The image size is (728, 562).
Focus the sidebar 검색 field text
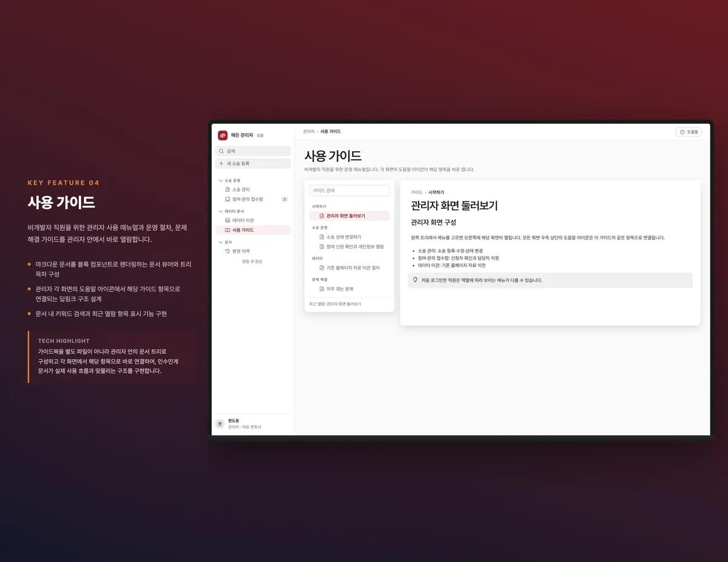(231, 151)
